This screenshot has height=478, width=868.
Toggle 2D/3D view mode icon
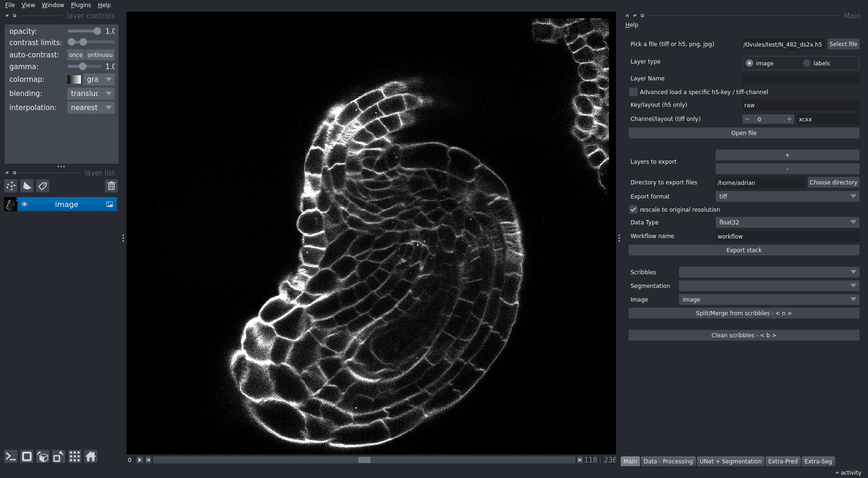[x=27, y=456]
